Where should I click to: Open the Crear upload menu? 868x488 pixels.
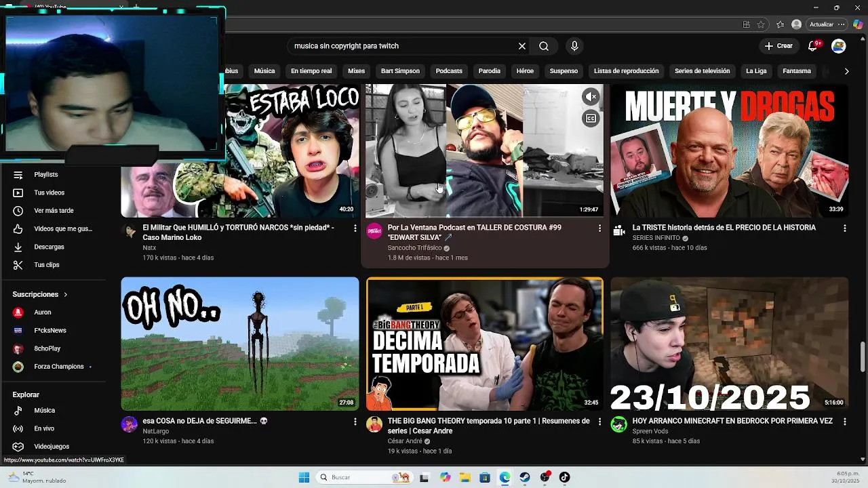pyautogui.click(x=778, y=46)
